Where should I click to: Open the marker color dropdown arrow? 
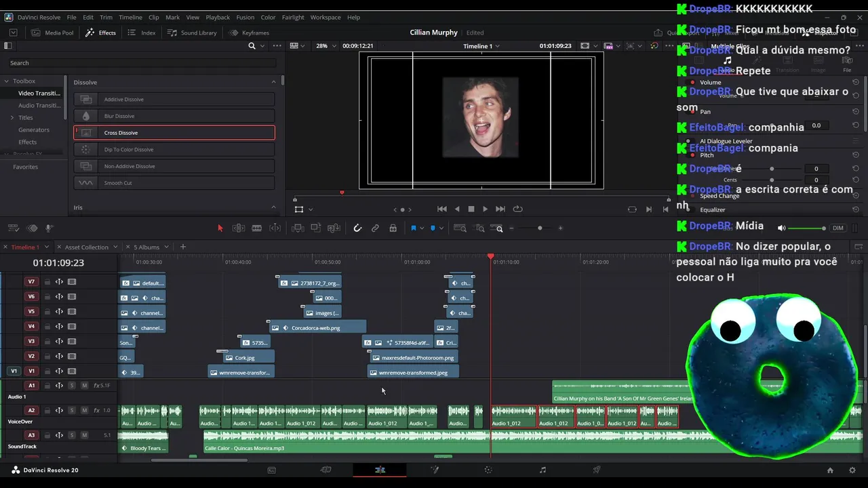click(x=441, y=228)
